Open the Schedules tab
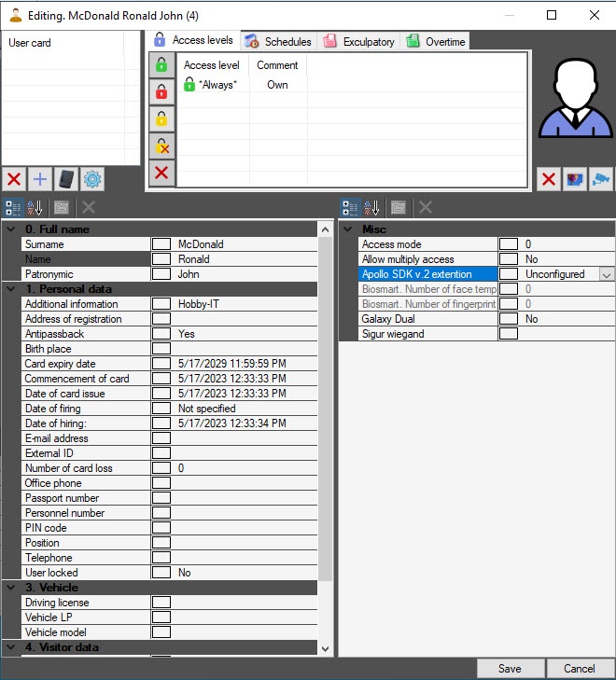The width and height of the screenshot is (616, 680). (x=278, y=42)
